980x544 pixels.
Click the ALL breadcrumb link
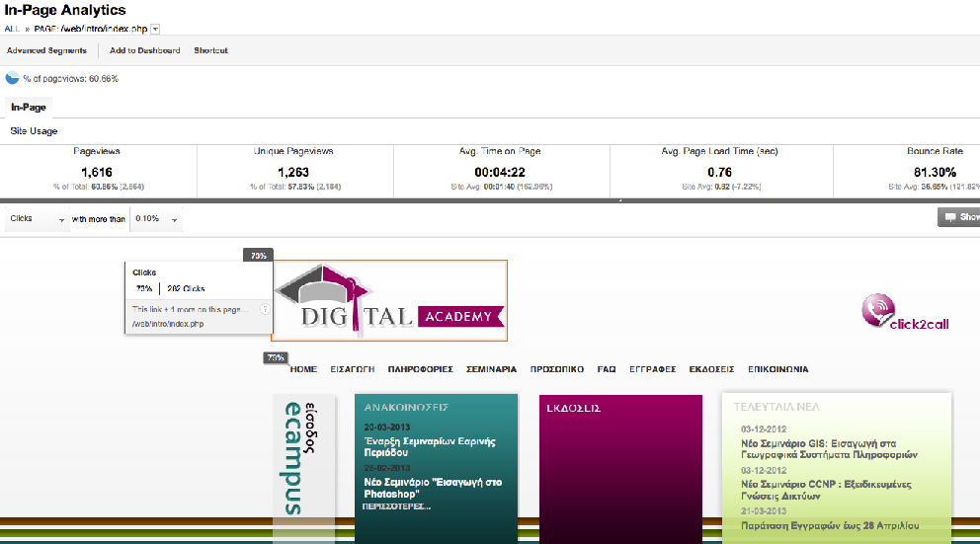(12, 29)
